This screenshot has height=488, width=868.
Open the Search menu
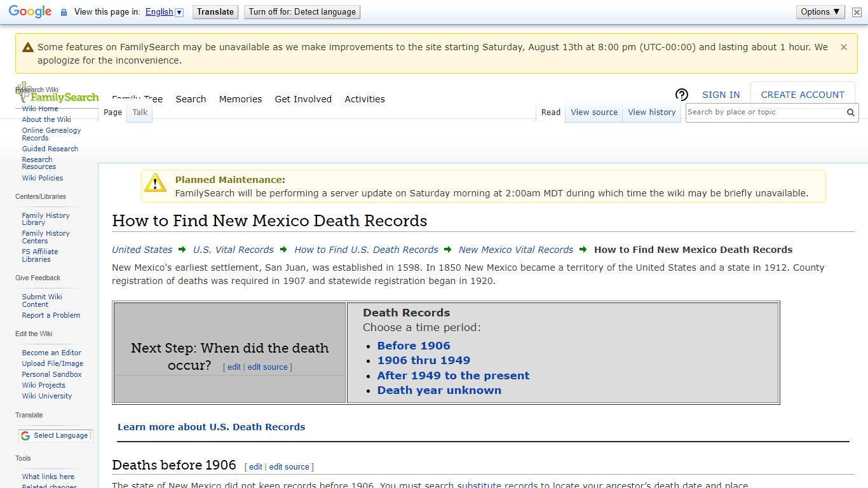coord(191,99)
